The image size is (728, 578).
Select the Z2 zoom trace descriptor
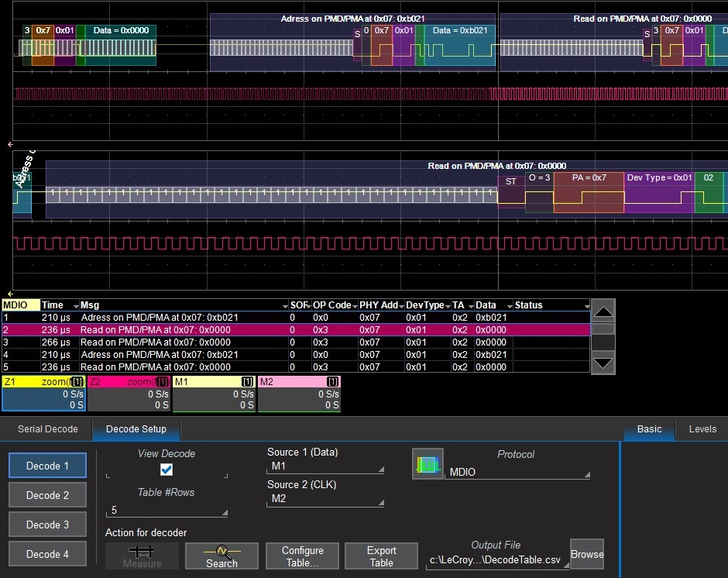click(x=129, y=394)
